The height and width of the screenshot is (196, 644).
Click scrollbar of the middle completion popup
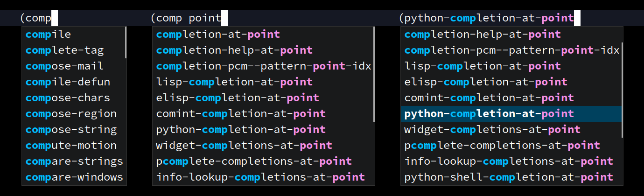coord(374,74)
